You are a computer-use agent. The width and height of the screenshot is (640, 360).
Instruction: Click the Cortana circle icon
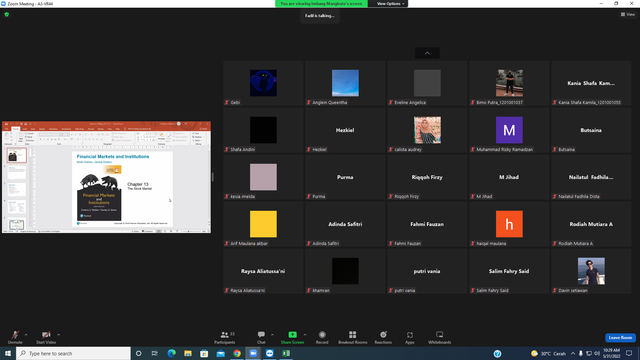coord(138,353)
